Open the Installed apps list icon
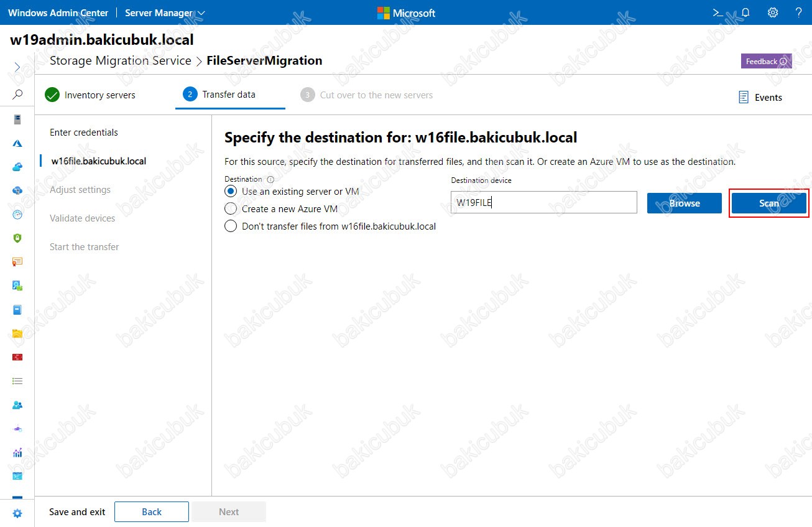The width and height of the screenshot is (812, 527). click(x=17, y=381)
